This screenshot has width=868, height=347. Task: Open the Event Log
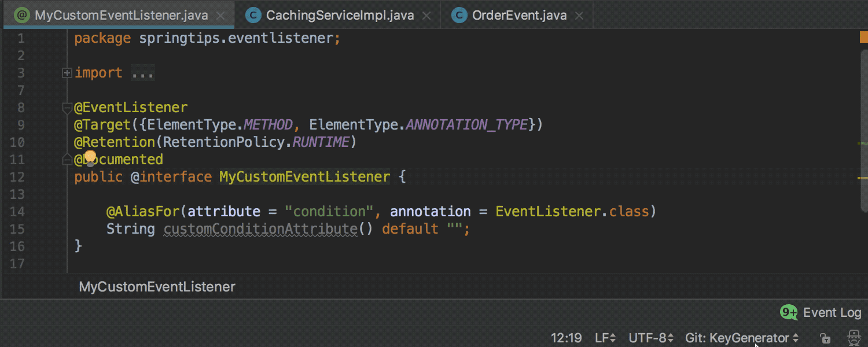831,312
